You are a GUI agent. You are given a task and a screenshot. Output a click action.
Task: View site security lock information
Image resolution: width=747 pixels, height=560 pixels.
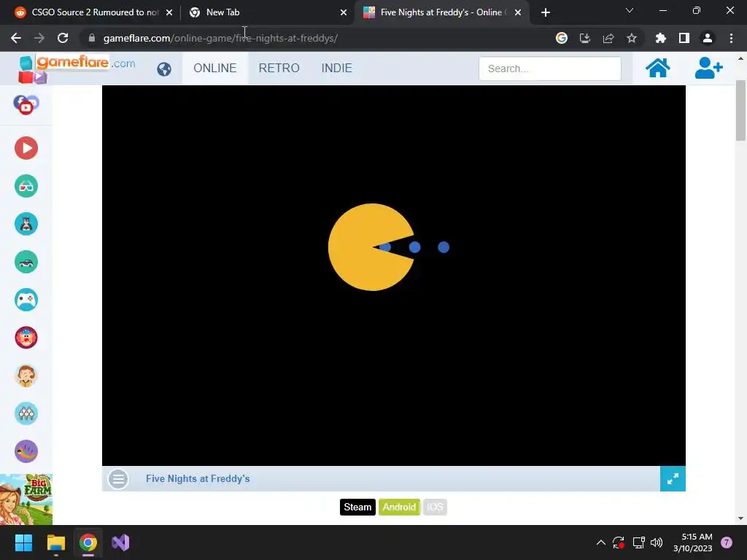(92, 38)
